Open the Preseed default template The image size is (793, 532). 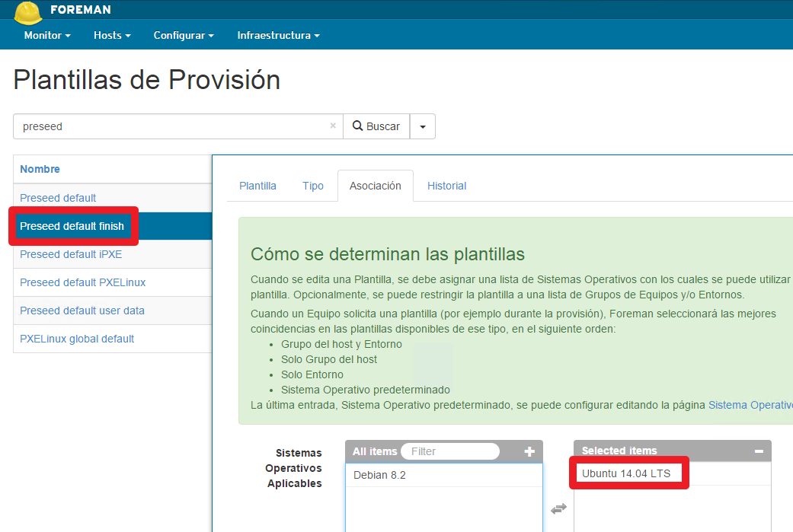(58, 198)
